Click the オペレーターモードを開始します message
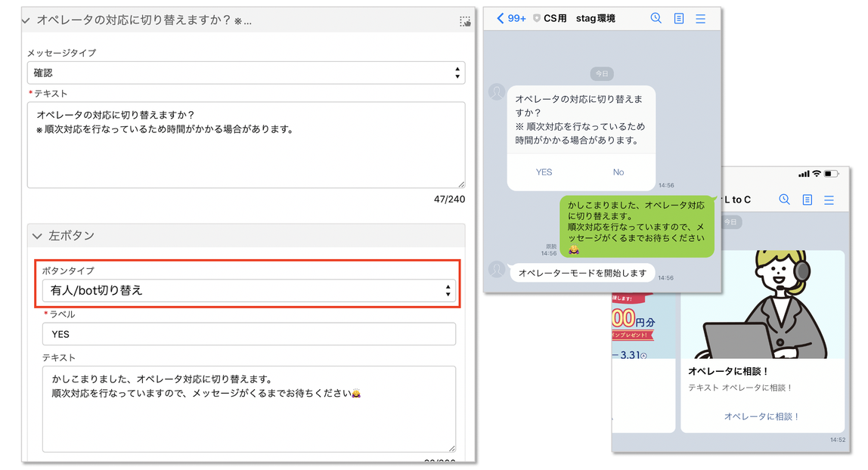Viewport: 868px width, 470px height. click(582, 273)
